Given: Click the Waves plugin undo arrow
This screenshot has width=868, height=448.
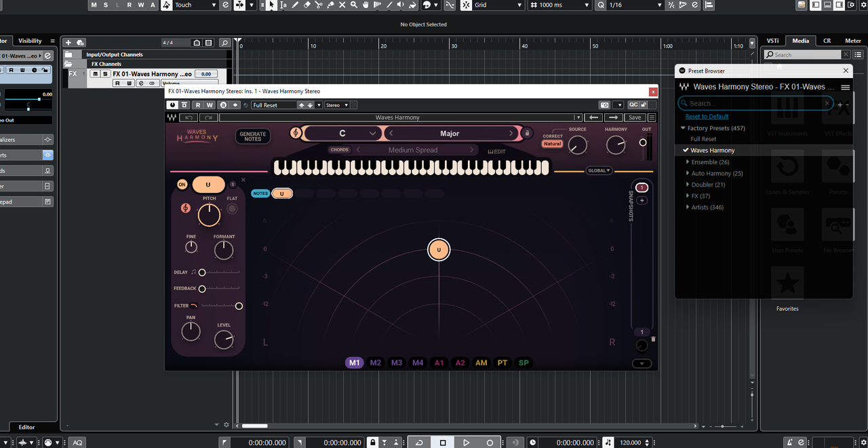Looking at the screenshot, I should [189, 117].
